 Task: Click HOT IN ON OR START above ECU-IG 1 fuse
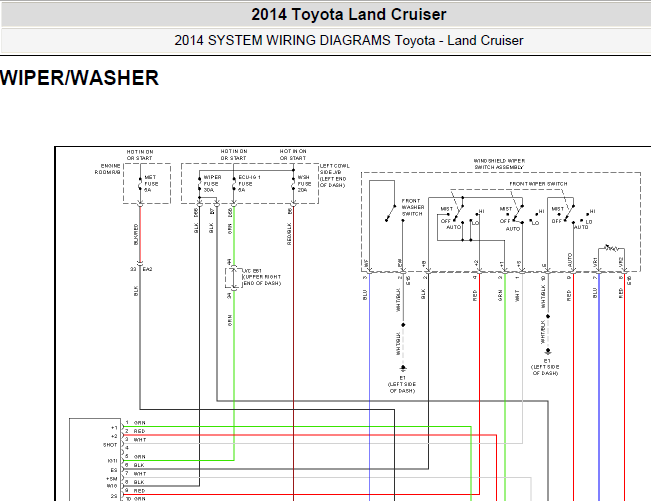point(234,155)
